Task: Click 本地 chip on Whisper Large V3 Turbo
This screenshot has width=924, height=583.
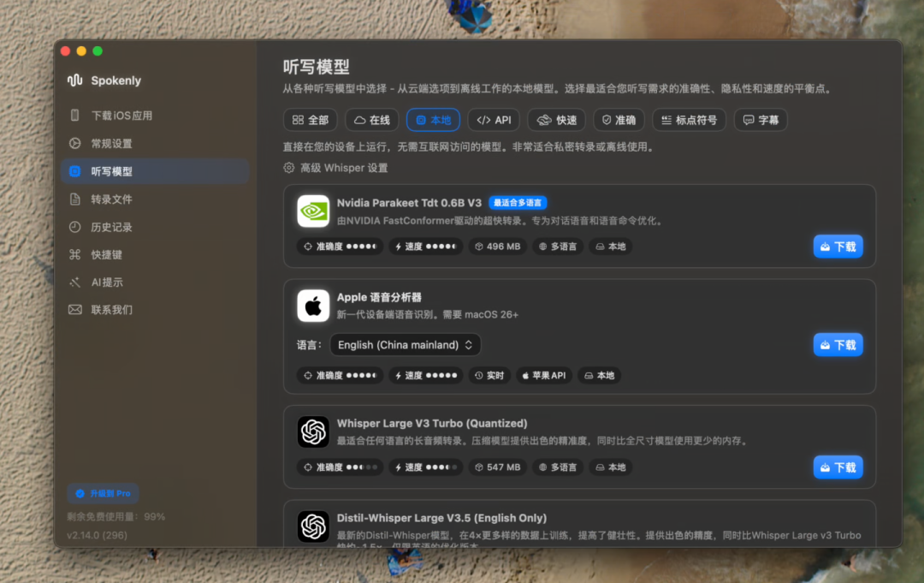Action: (611, 467)
